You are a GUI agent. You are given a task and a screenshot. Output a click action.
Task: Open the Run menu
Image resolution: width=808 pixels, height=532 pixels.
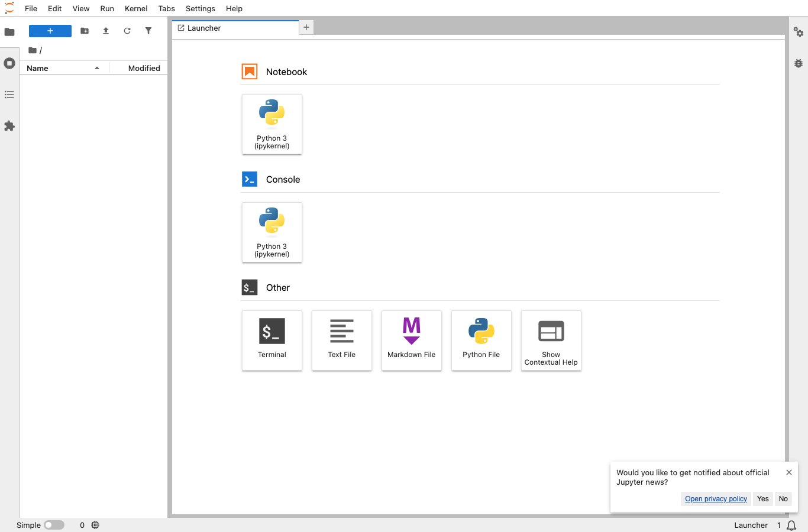(x=107, y=8)
